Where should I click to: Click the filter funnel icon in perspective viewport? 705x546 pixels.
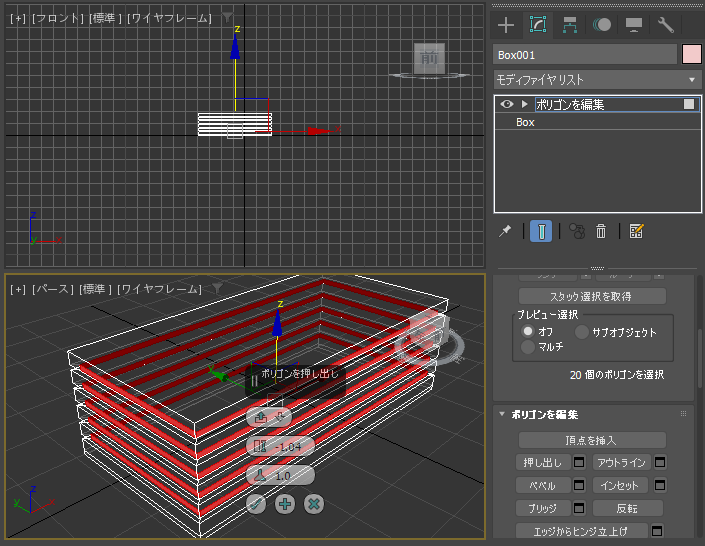pyautogui.click(x=218, y=288)
